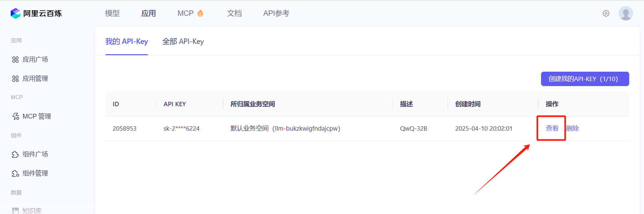Go to 应用广场 in sidebar
Viewport: 644px width, 214px height.
(35, 60)
